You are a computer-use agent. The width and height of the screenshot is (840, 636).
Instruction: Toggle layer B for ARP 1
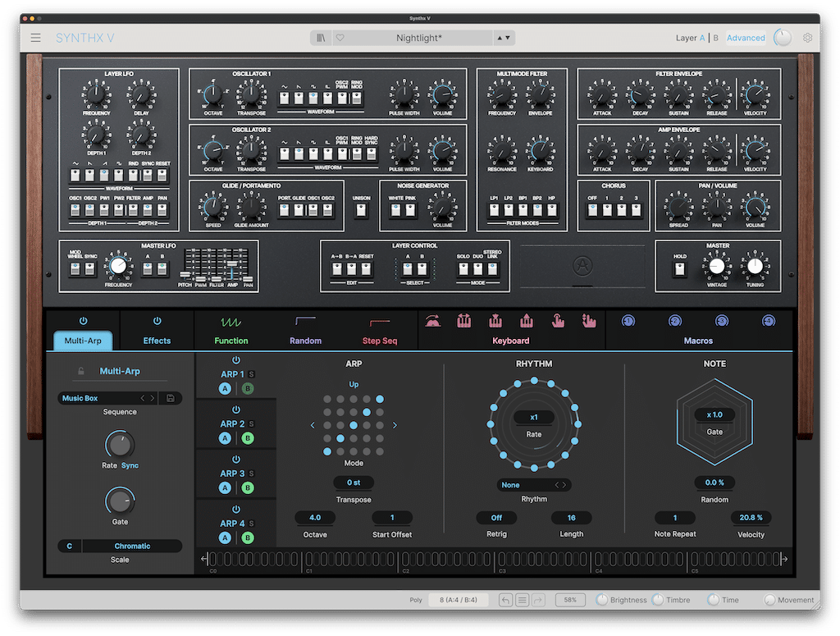[x=248, y=388]
